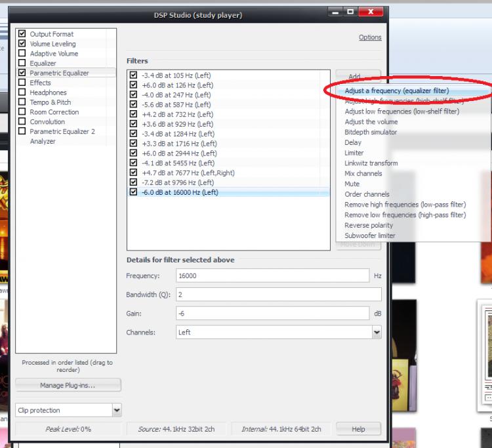Click the Manage Plug-ins button
The image size is (492, 448).
tap(68, 385)
